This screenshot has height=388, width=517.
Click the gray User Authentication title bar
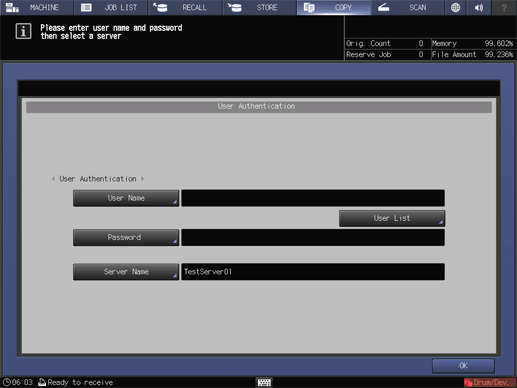click(x=259, y=107)
